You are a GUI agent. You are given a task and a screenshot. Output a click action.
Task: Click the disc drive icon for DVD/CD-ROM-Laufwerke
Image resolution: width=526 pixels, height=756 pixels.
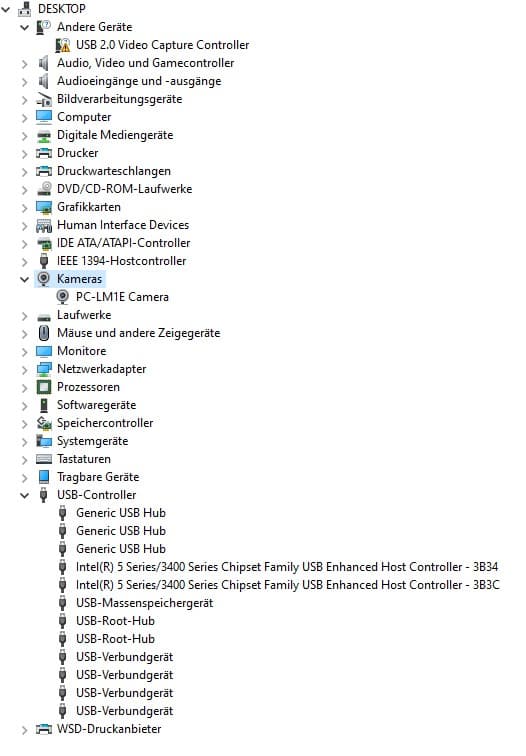[44, 189]
